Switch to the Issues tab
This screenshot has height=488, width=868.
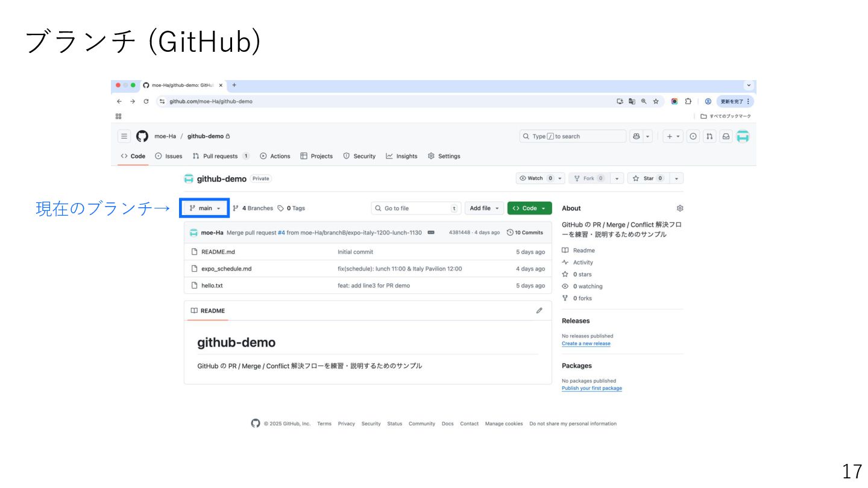click(169, 156)
